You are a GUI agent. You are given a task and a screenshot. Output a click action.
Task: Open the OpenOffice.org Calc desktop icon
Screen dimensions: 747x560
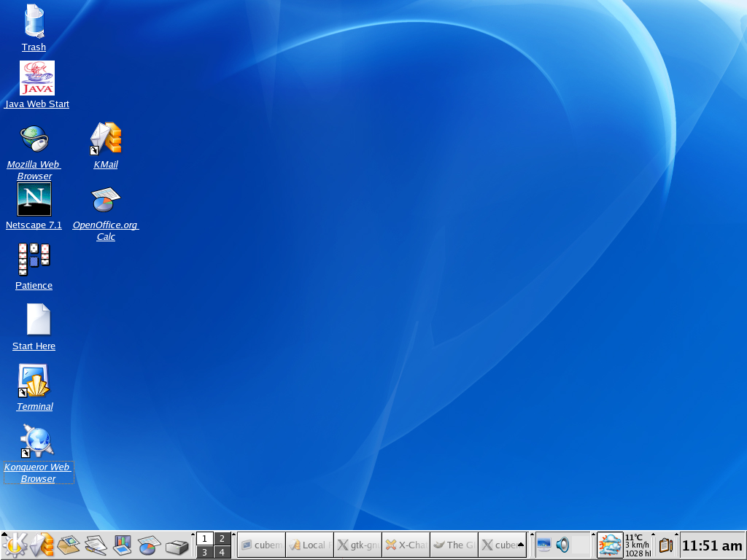106,200
